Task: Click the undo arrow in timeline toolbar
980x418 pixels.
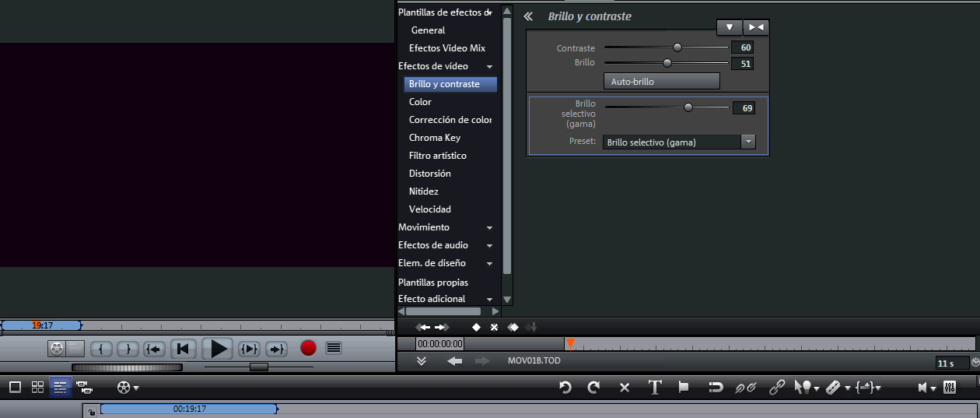Action: [565, 387]
